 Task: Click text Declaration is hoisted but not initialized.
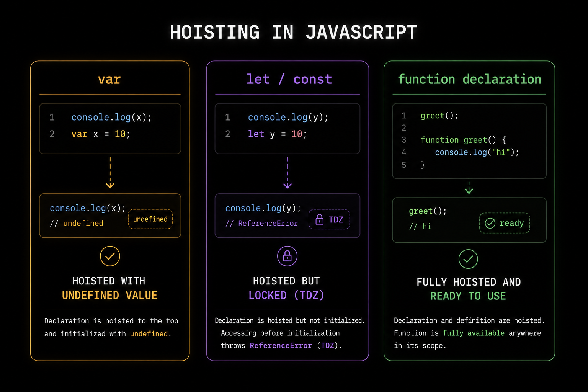[x=289, y=320]
